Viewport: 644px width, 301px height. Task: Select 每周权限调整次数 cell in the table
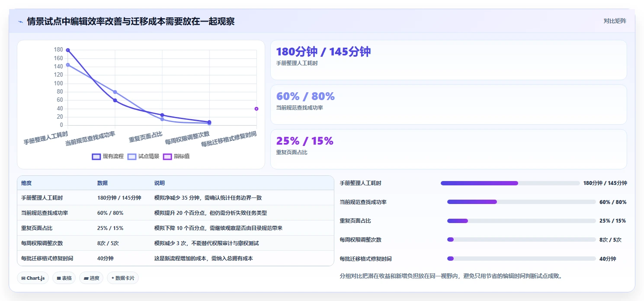coord(42,243)
